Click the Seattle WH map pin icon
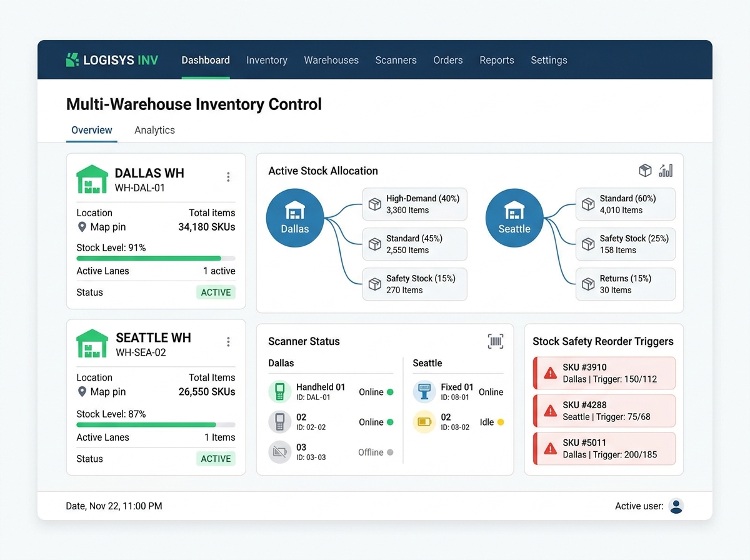 tap(82, 392)
